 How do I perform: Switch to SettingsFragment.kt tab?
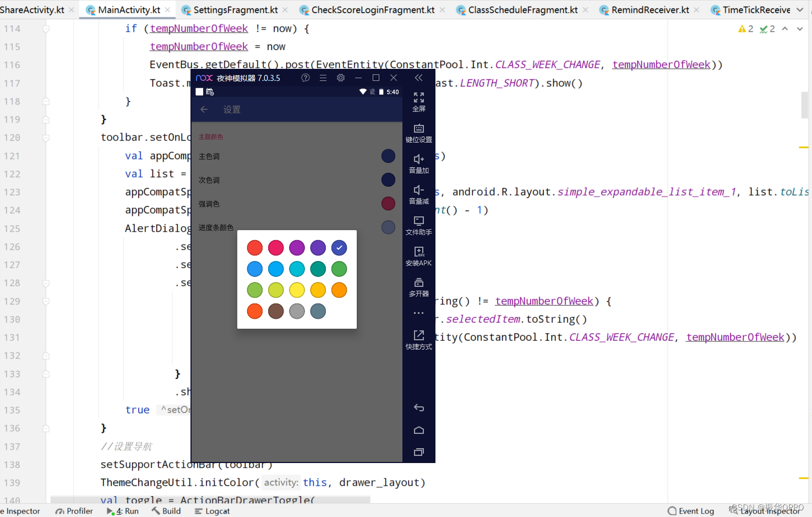[x=236, y=10]
